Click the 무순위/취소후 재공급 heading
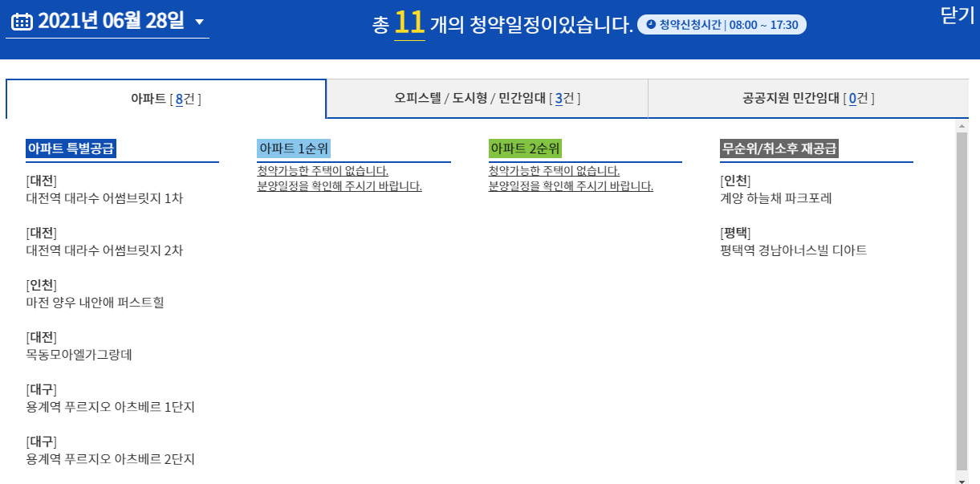 pos(780,148)
